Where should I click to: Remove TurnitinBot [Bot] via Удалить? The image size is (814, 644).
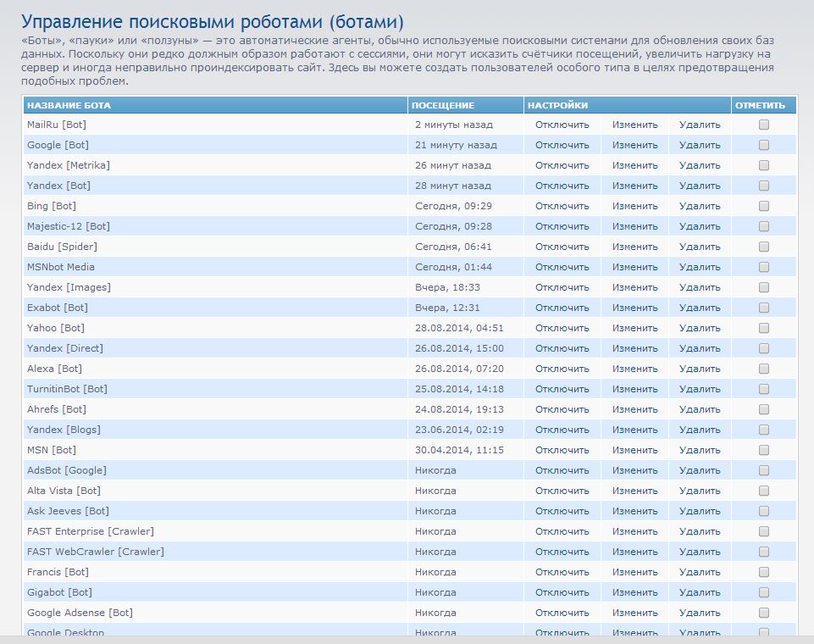pyautogui.click(x=700, y=389)
